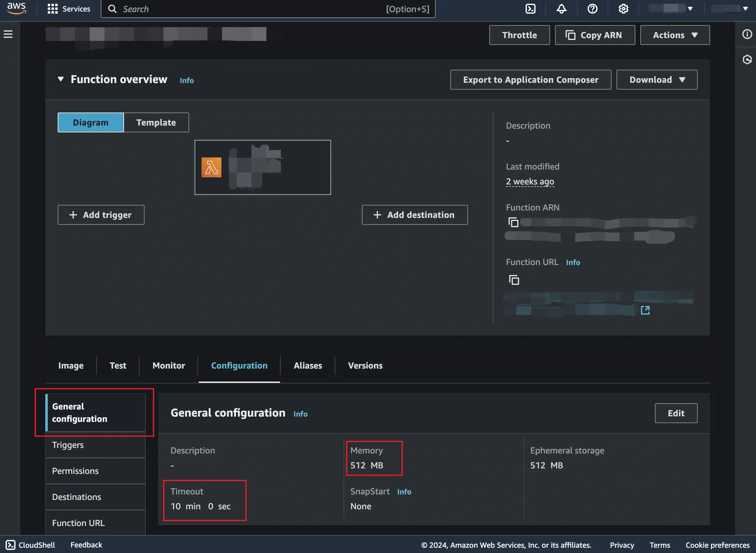
Task: Switch to the Monitor tab
Action: tap(169, 365)
